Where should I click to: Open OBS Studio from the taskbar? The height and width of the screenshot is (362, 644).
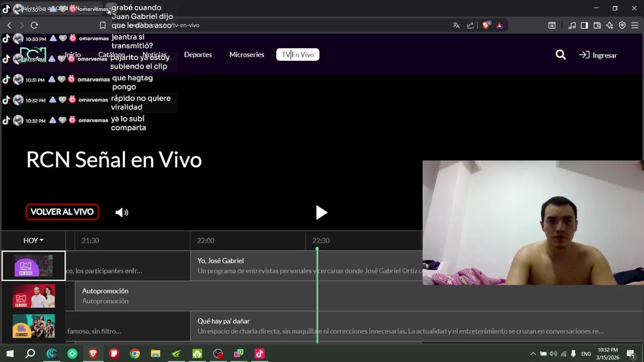(218, 353)
